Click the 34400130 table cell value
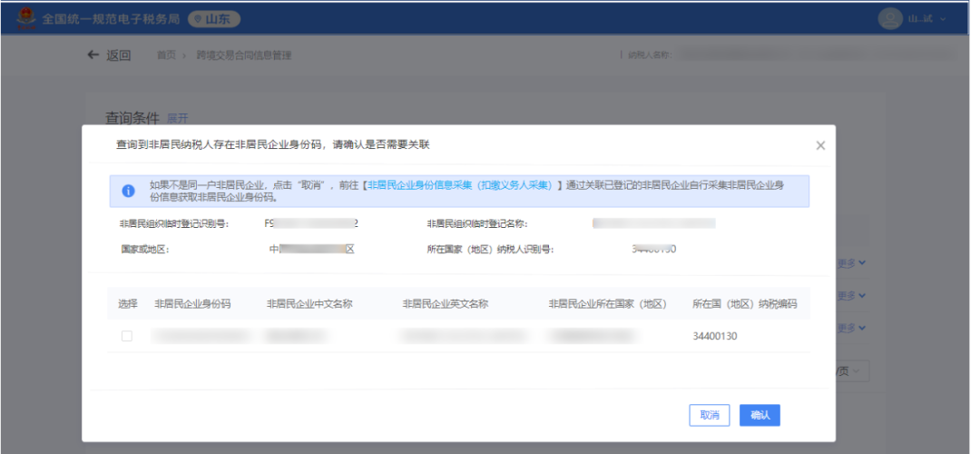This screenshot has height=454, width=980. (714, 337)
